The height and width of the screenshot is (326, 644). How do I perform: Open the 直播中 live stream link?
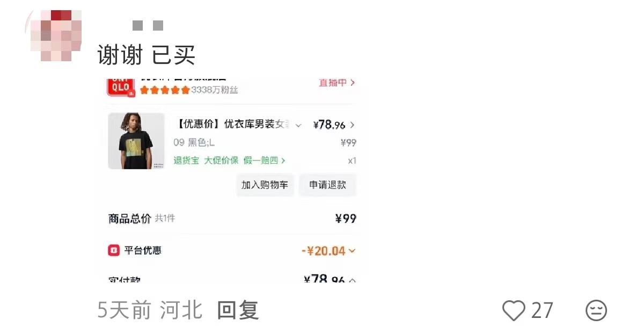336,83
